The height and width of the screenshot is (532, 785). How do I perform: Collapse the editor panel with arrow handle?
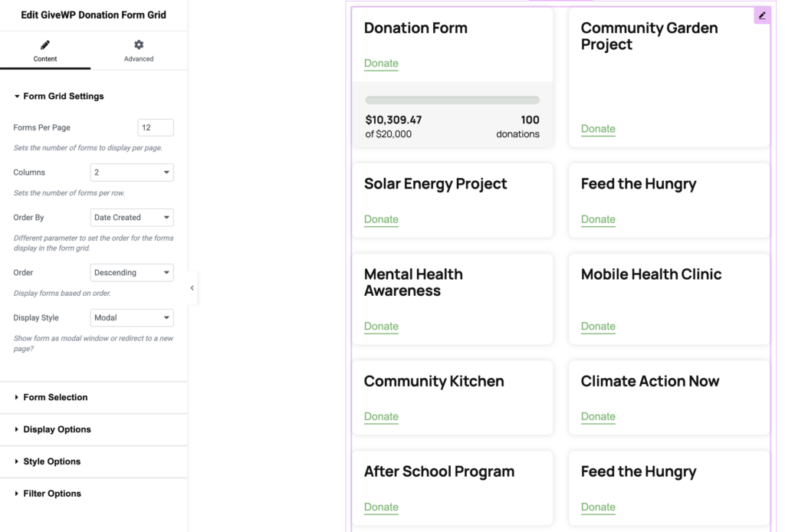[x=192, y=288]
